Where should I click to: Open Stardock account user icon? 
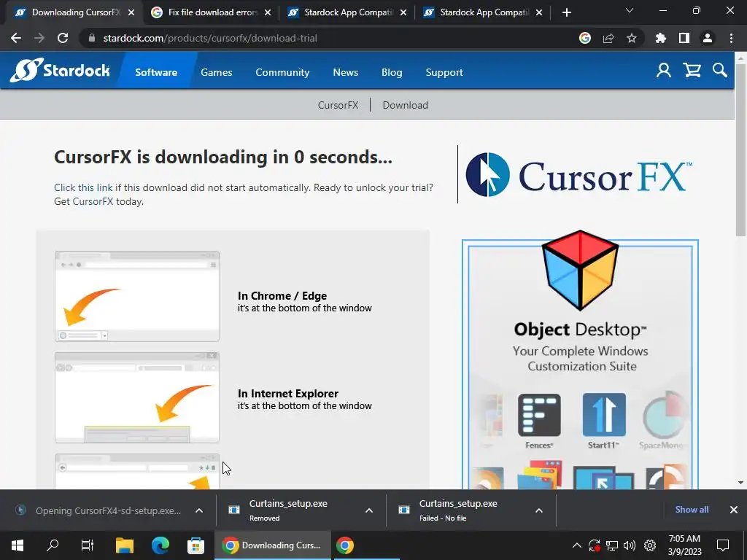(x=664, y=71)
